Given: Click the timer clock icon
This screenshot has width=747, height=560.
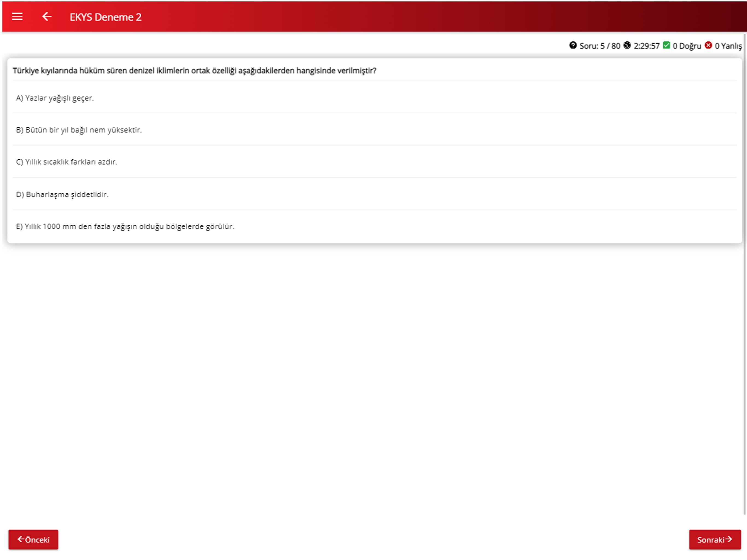Looking at the screenshot, I should 627,45.
